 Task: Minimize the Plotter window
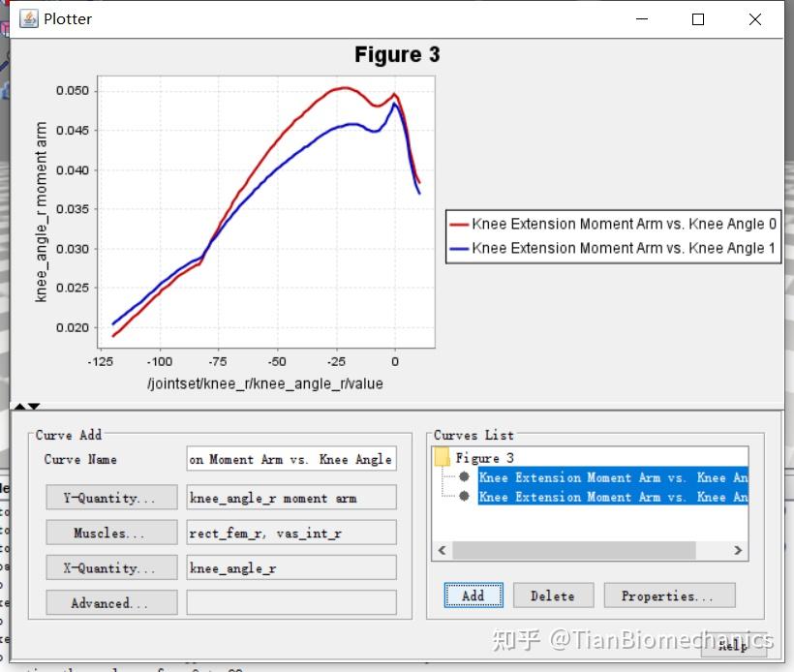(642, 19)
